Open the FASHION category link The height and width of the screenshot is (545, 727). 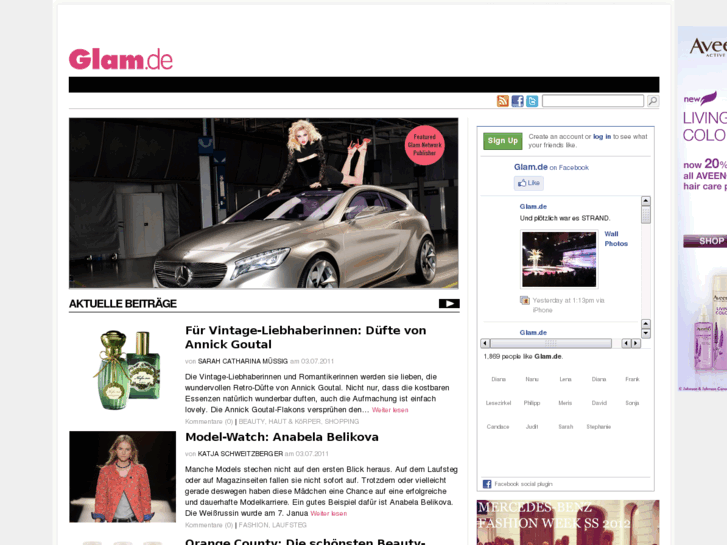(x=254, y=525)
